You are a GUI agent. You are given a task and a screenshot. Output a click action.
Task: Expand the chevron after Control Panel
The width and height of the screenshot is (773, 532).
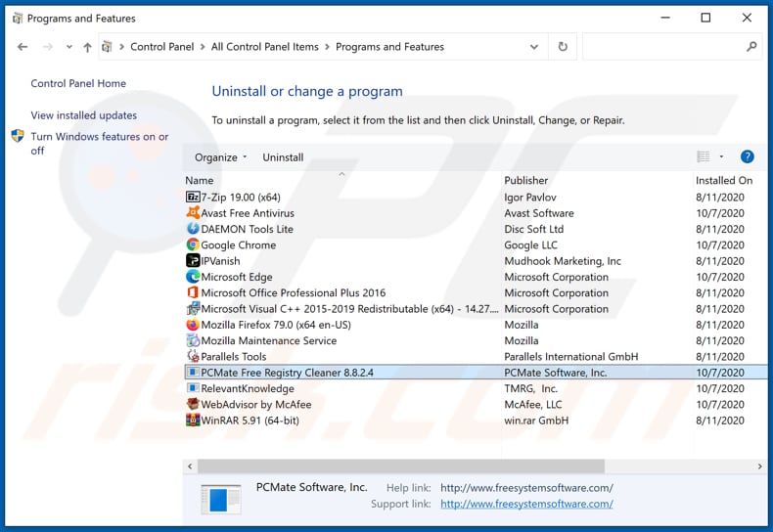pyautogui.click(x=203, y=47)
